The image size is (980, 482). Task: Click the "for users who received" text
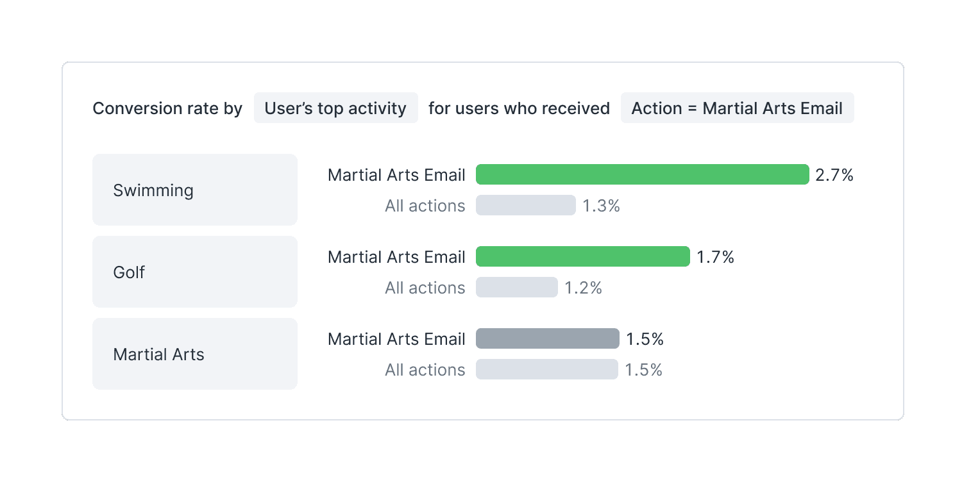pyautogui.click(x=519, y=108)
